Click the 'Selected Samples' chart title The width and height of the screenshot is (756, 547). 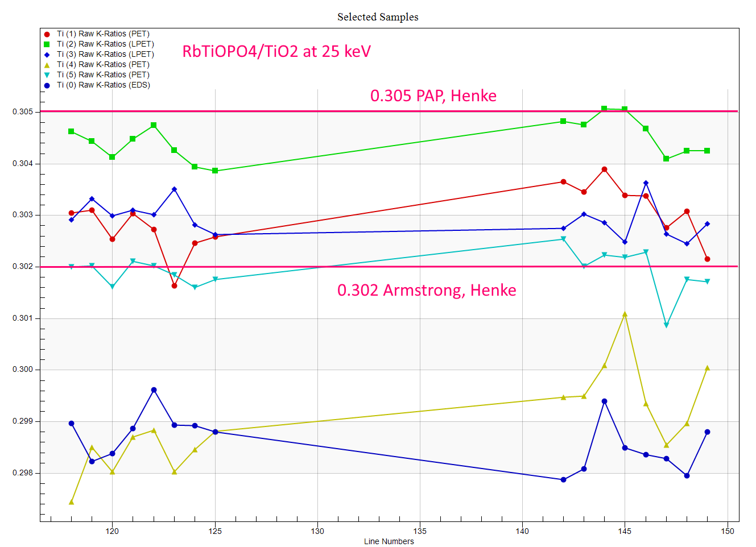(378, 17)
